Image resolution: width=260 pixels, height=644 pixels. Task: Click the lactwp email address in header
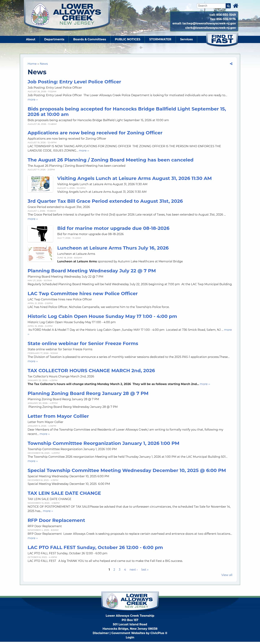pyautogui.click(x=209, y=23)
